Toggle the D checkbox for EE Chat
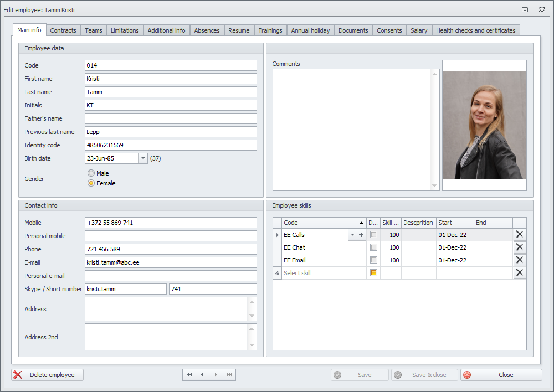This screenshot has width=554, height=392. click(373, 247)
